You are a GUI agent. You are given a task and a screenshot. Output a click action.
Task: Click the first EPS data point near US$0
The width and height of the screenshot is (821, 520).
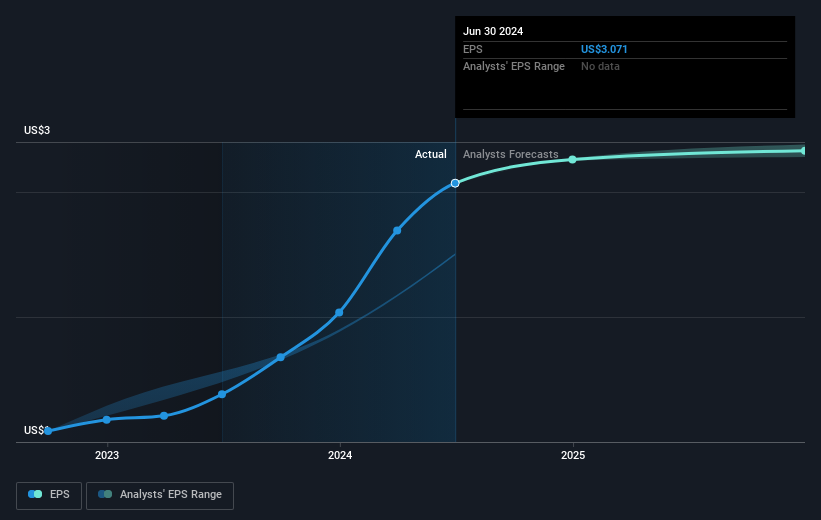click(x=48, y=431)
